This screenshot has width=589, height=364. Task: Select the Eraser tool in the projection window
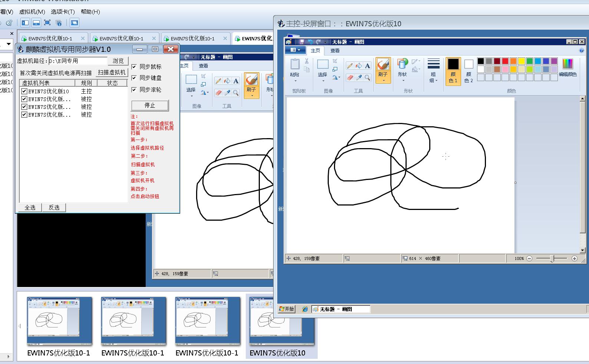350,77
